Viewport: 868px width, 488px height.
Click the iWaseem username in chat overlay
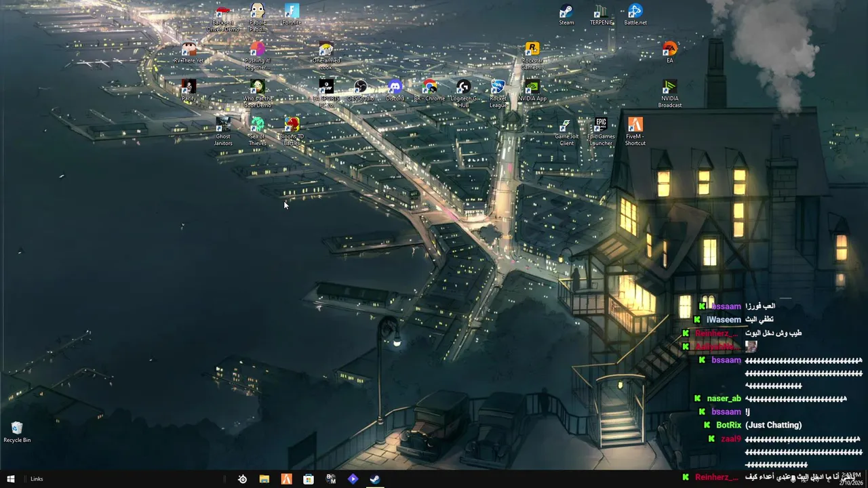(724, 320)
